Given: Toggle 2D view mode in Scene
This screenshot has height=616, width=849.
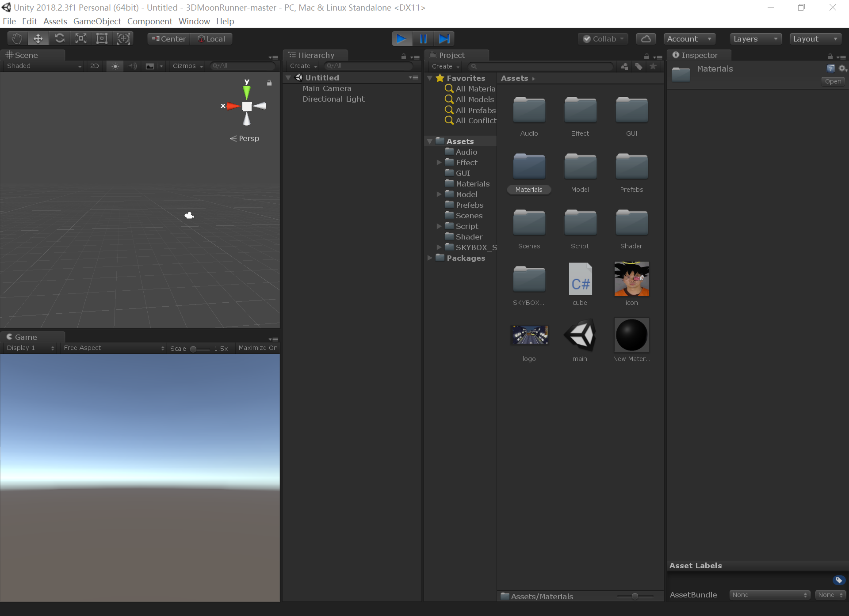Looking at the screenshot, I should [94, 66].
